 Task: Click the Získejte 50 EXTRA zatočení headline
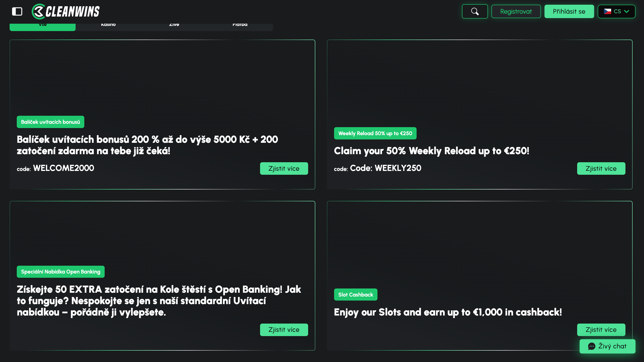point(159,301)
